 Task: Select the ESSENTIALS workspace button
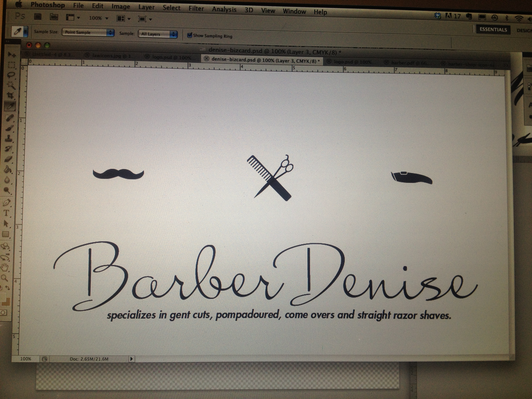[x=493, y=30]
